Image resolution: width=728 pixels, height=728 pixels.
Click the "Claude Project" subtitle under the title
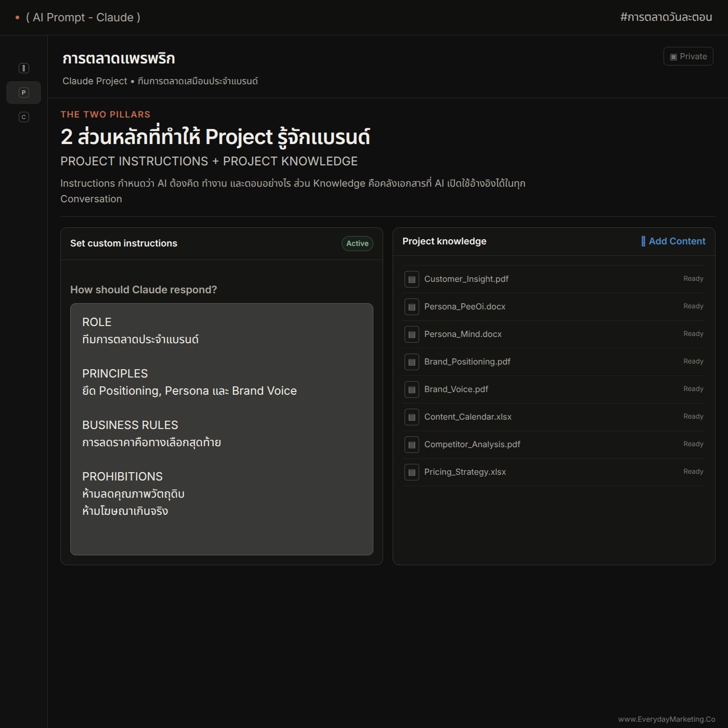click(95, 81)
